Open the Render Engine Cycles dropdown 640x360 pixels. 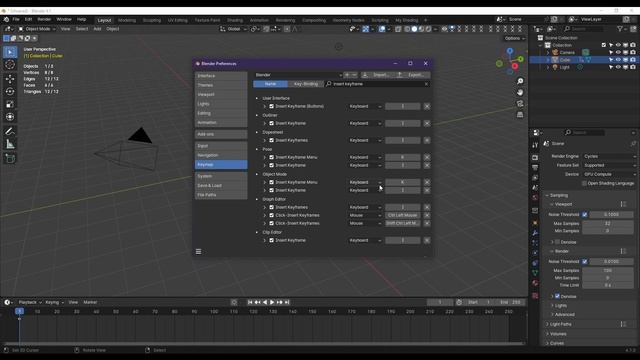coord(609,157)
